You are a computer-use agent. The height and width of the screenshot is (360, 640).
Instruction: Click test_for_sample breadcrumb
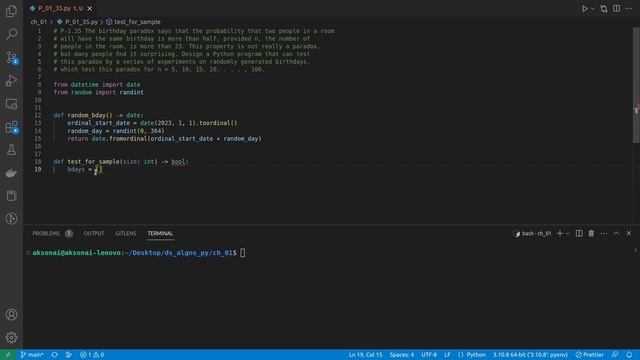pos(137,22)
